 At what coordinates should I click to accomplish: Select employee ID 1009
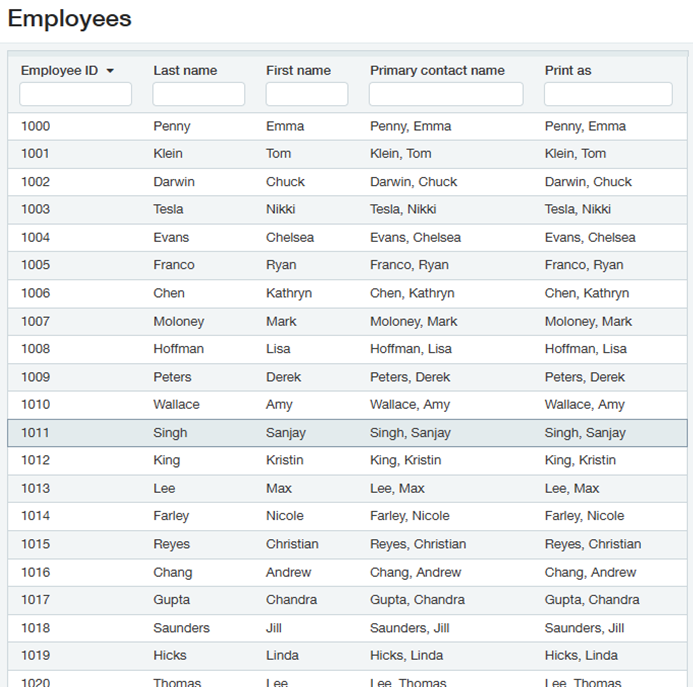coord(36,377)
